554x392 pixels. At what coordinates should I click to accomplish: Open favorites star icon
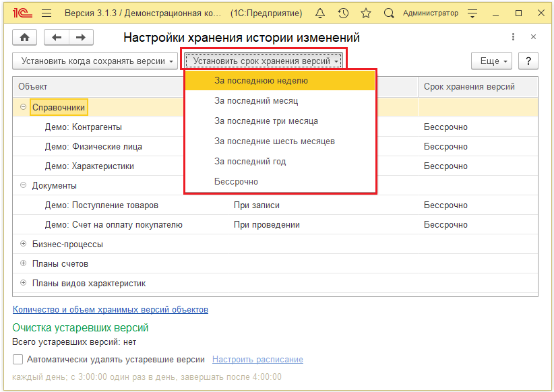point(366,13)
